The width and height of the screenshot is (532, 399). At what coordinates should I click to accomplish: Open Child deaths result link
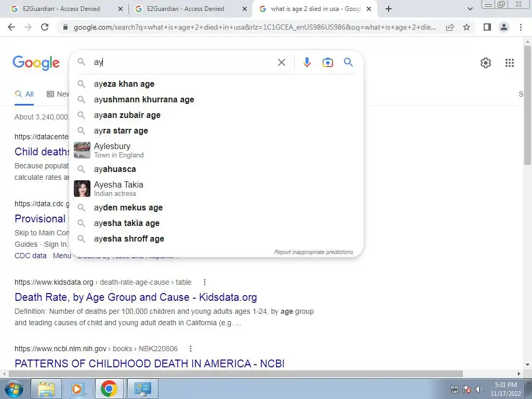pos(42,152)
